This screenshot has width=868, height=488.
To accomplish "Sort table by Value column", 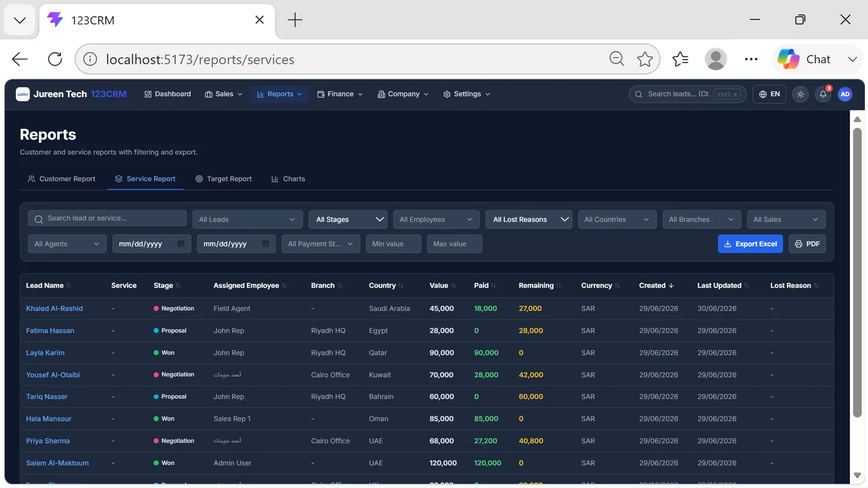I will click(x=442, y=286).
